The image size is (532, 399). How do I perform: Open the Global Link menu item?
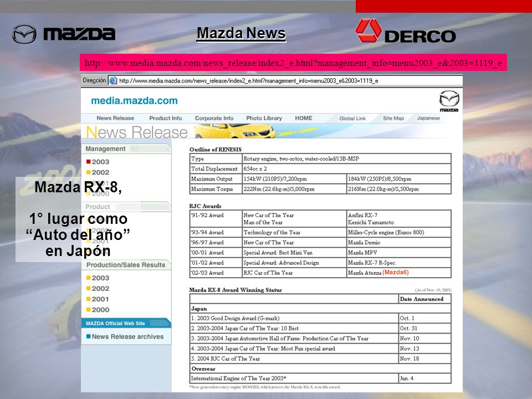click(352, 119)
